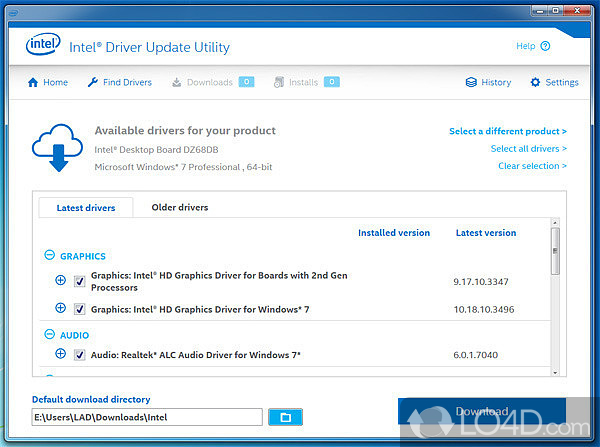Toggle HD Graphics Driver for Windows 7 checkbox
This screenshot has width=600, height=447.
[80, 310]
